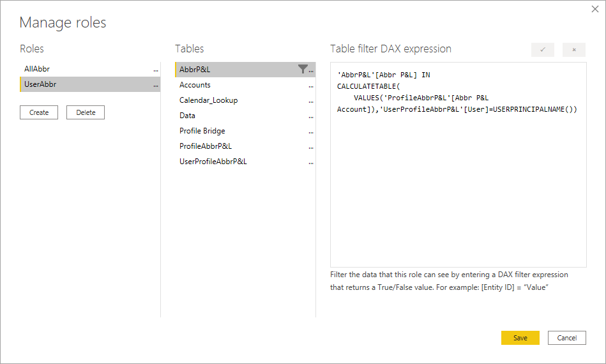Save the role changes
The width and height of the screenshot is (606, 364).
point(520,338)
